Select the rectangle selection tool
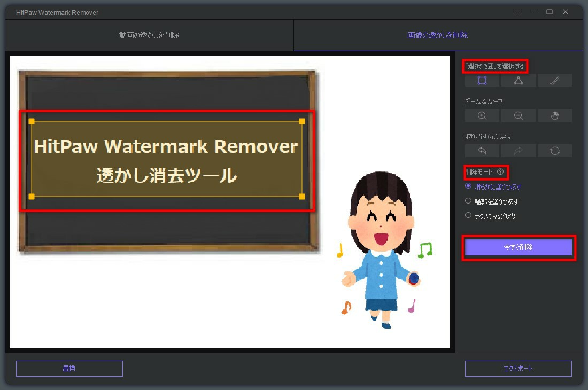The width and height of the screenshot is (588, 390). click(481, 80)
